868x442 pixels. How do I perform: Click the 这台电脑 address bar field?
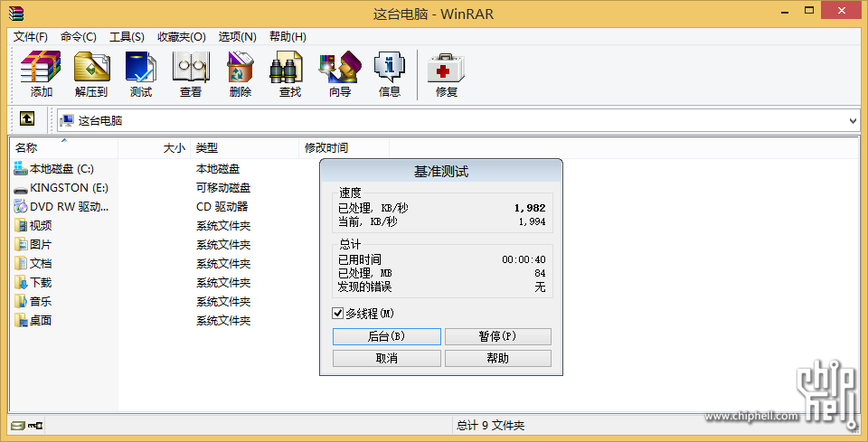pyautogui.click(x=458, y=120)
